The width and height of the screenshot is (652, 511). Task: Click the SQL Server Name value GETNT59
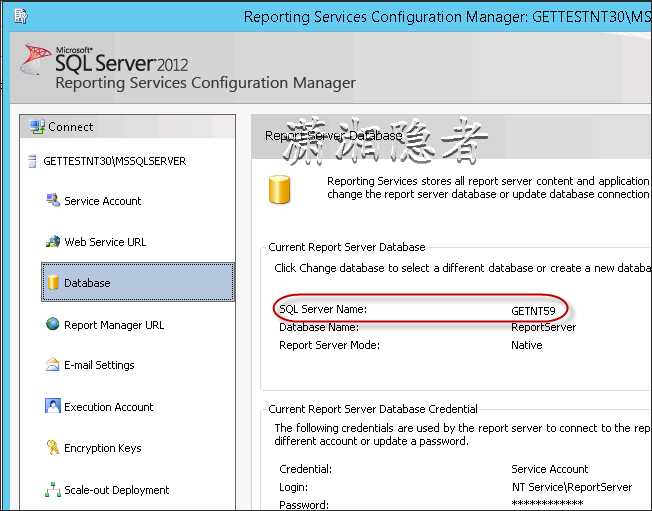(533, 311)
